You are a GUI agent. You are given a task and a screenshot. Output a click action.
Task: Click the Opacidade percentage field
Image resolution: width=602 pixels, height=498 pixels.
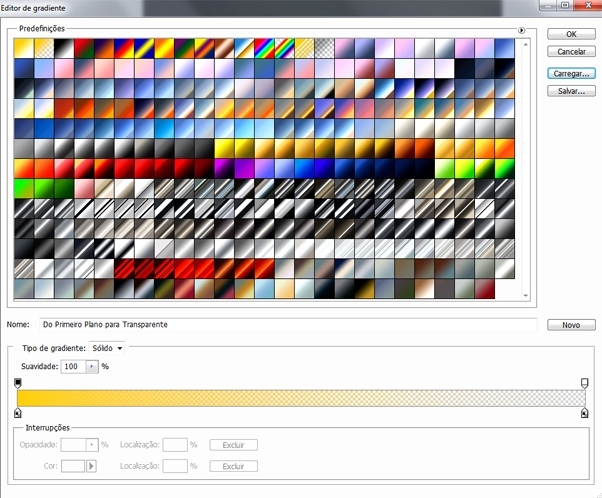[73, 445]
